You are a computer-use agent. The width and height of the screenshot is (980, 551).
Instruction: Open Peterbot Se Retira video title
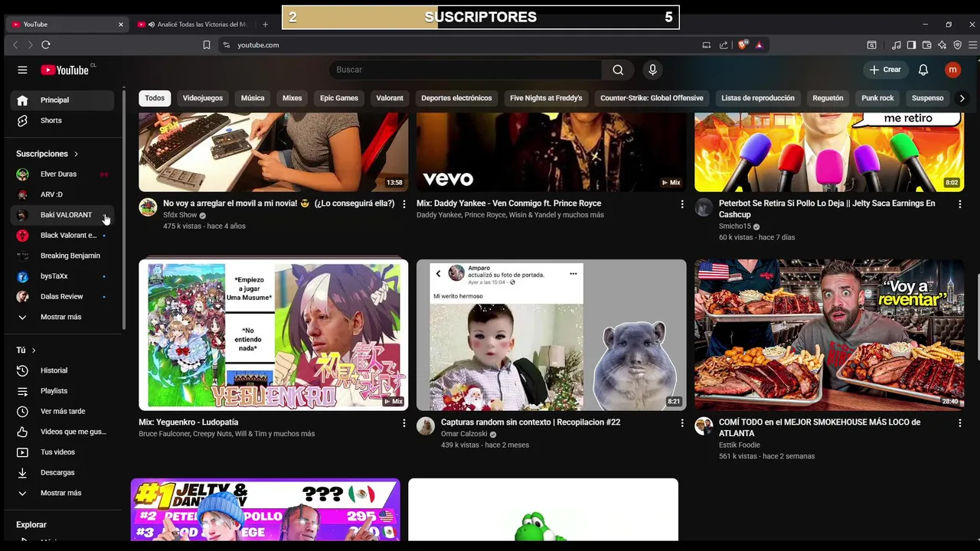827,209
